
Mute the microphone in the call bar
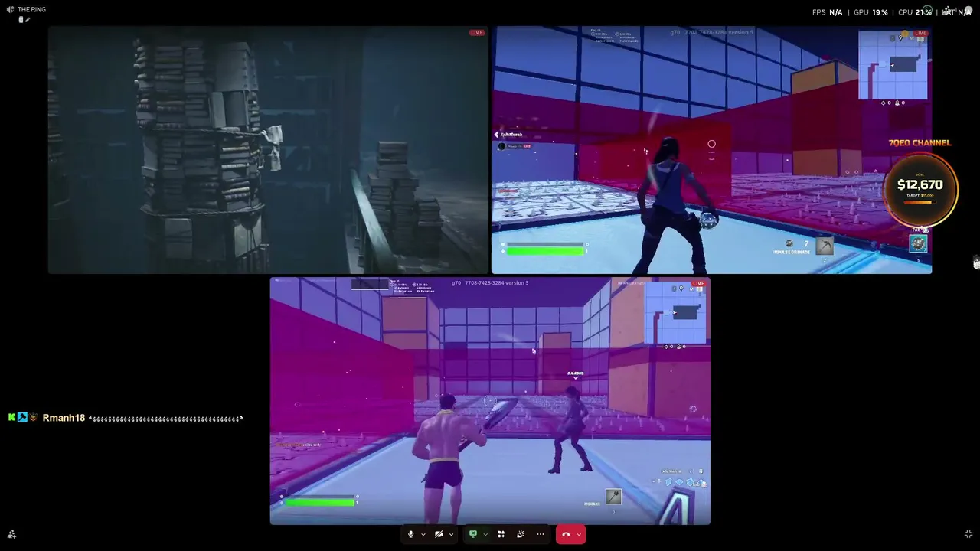pos(410,534)
